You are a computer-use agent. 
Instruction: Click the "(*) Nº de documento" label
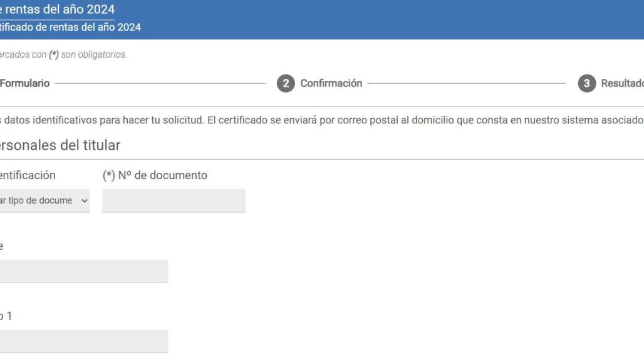[x=154, y=175]
